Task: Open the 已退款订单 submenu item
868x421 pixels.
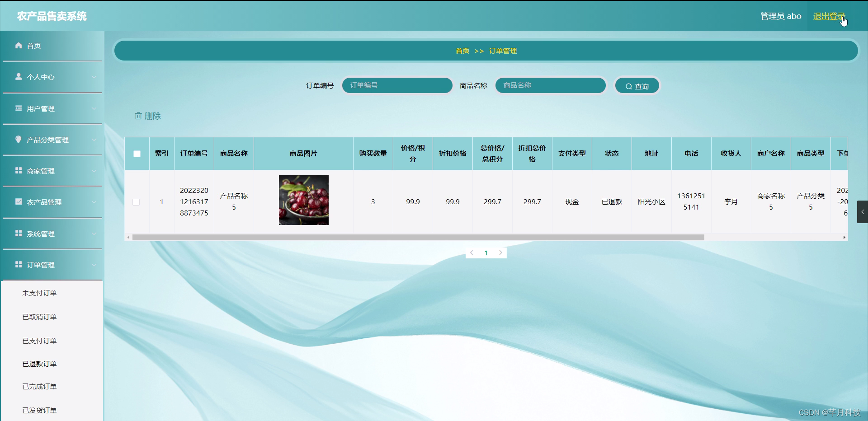Action: pos(39,363)
